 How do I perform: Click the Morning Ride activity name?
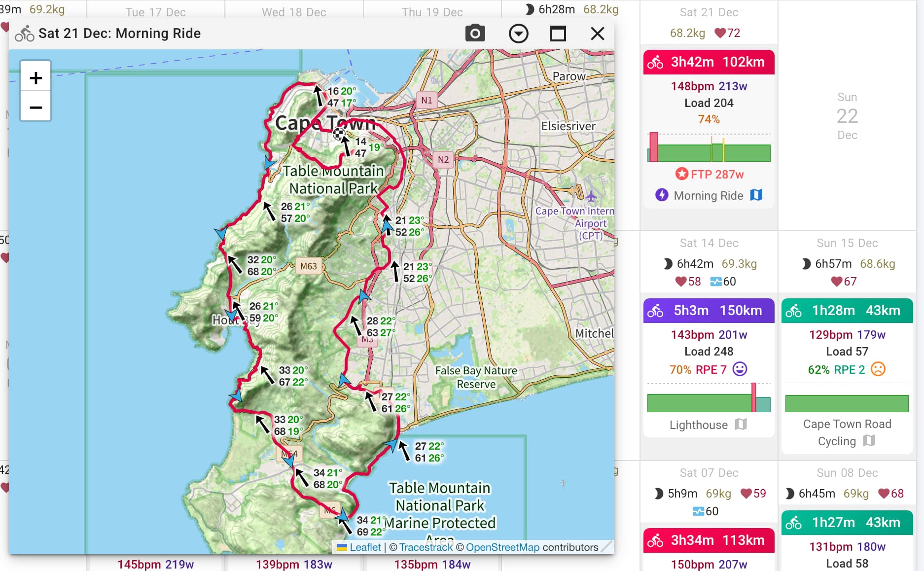pos(708,196)
